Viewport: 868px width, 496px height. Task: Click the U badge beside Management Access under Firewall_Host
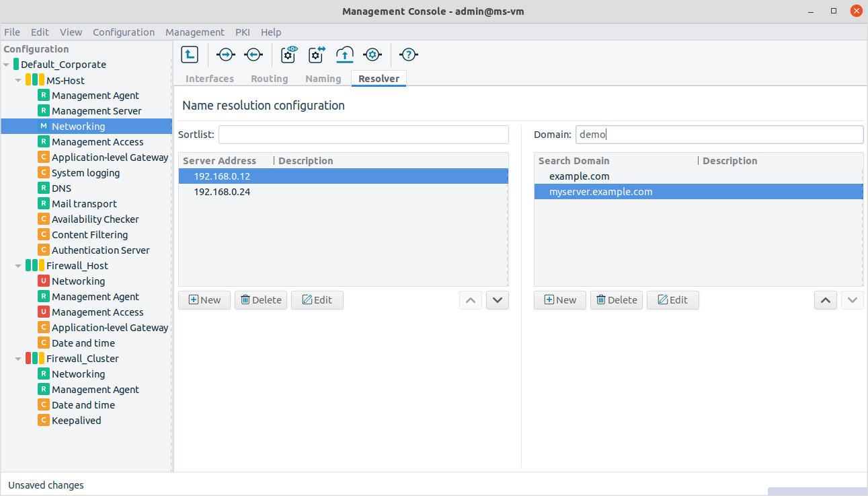coord(44,312)
